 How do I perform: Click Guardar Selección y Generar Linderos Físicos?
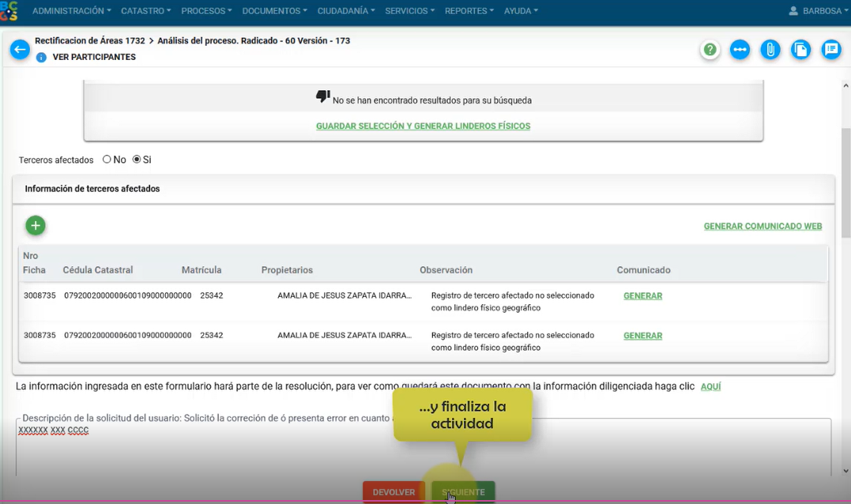click(x=423, y=126)
